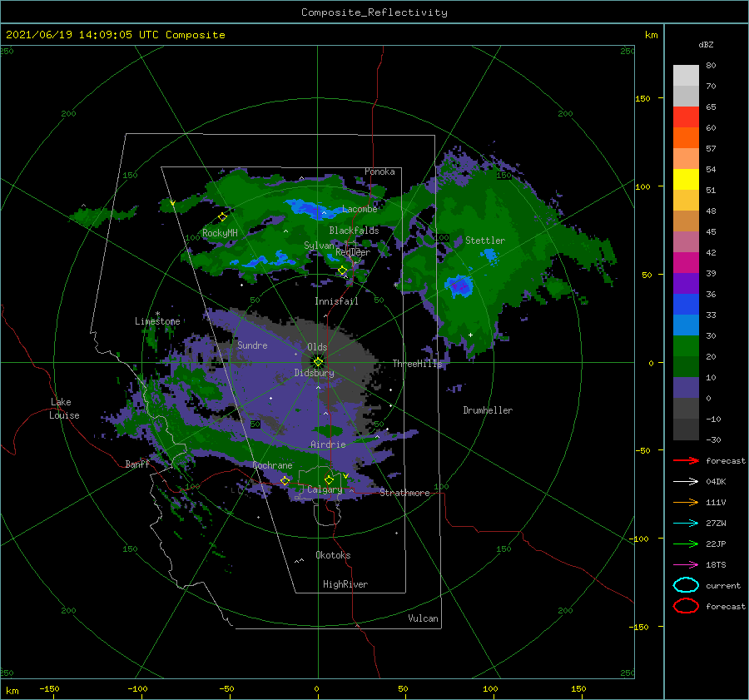
Task: Click the Stettler city label
Action: [x=485, y=241]
